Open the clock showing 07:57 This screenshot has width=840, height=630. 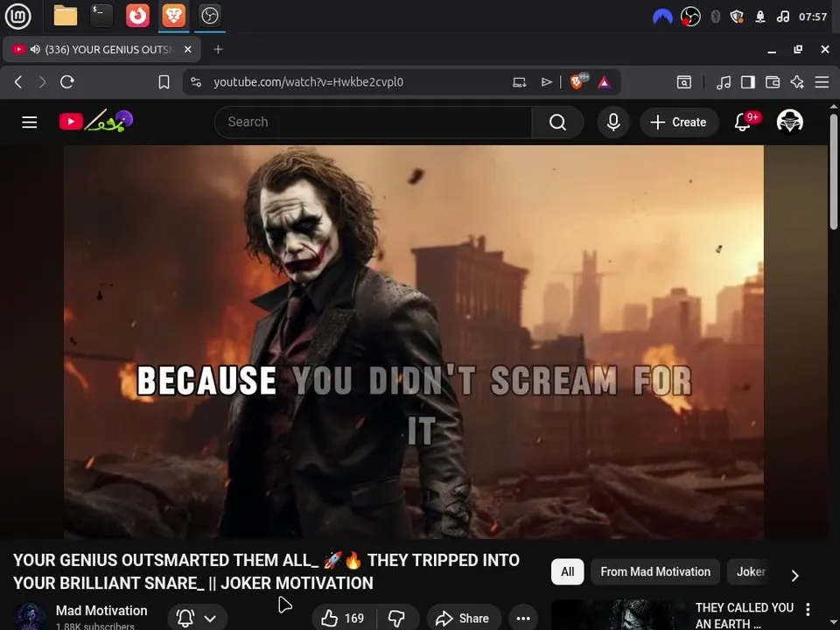coord(813,17)
